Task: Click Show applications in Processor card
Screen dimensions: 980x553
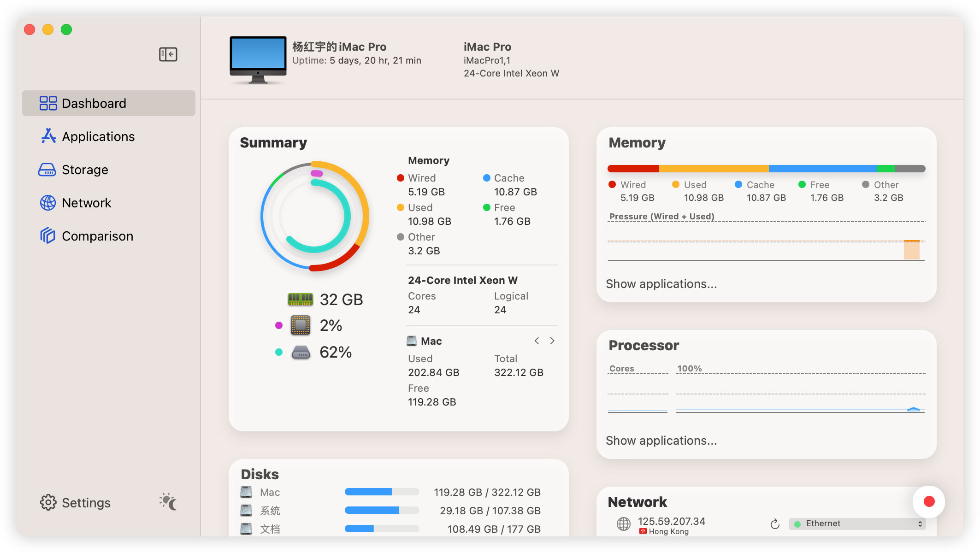Action: 661,441
